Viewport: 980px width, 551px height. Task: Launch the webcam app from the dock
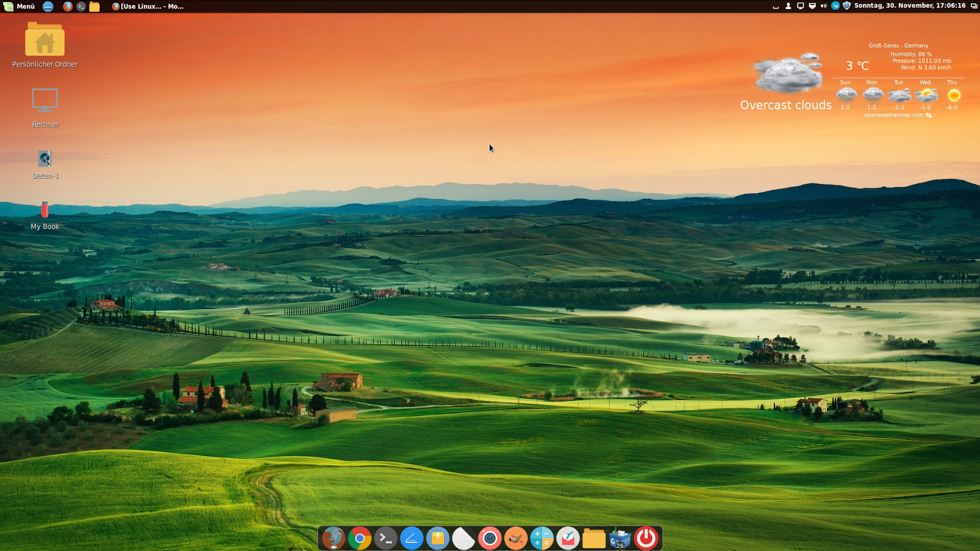coord(490,538)
